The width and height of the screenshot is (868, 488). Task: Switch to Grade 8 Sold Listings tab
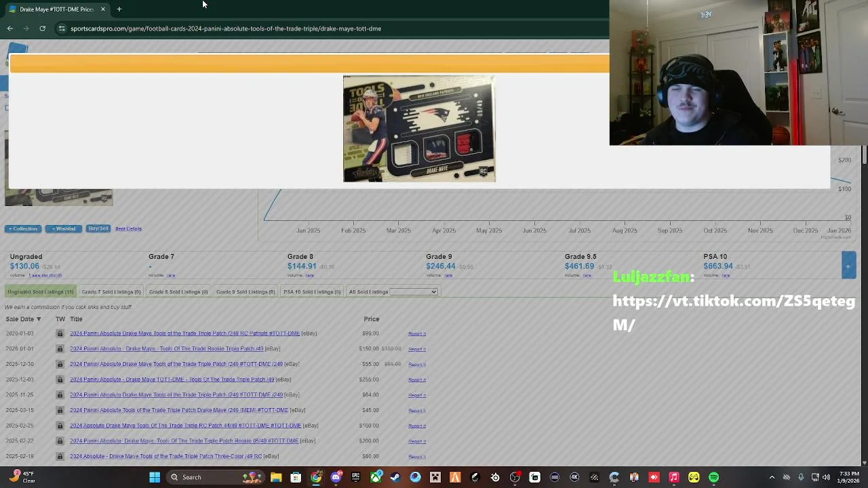click(x=178, y=292)
